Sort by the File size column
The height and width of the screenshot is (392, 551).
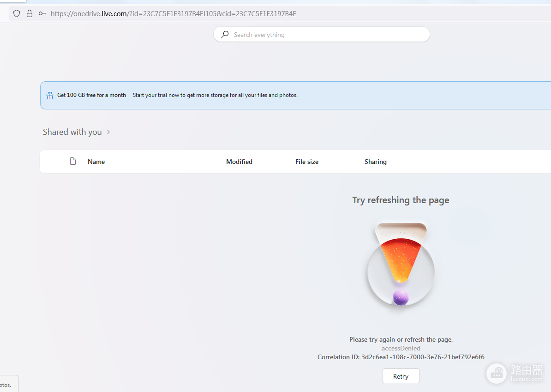[307, 162]
